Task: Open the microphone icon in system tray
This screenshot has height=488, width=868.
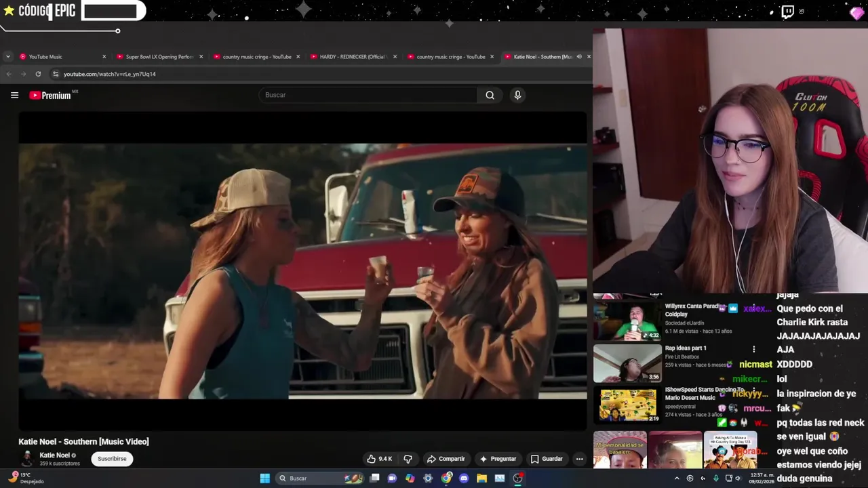Action: click(715, 478)
